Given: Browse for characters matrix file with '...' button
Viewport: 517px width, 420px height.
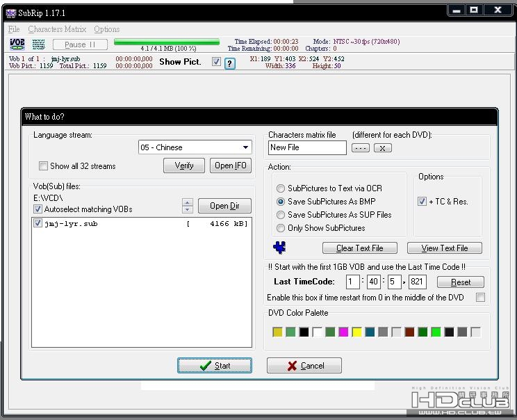Looking at the screenshot, I should point(361,148).
